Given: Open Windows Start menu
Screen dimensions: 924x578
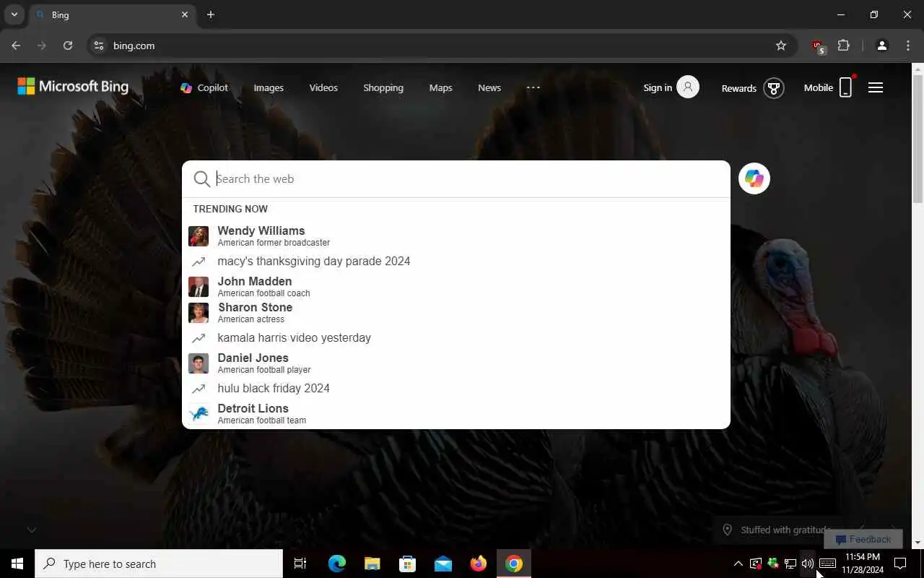Looking at the screenshot, I should pos(17,564).
